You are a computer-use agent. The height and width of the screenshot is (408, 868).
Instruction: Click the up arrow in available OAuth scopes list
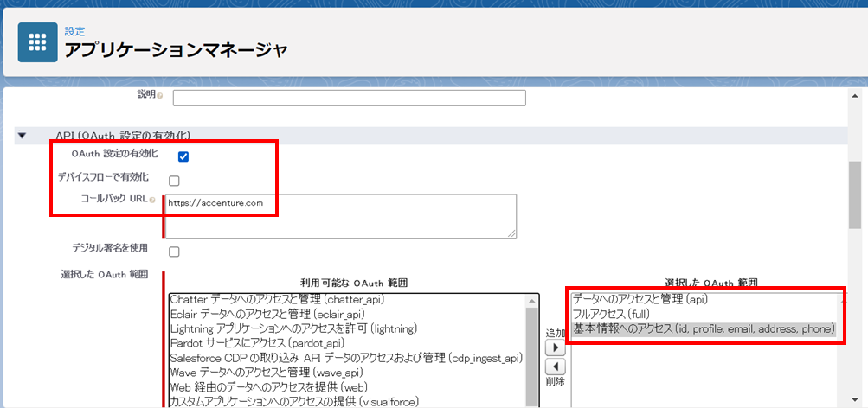pyautogui.click(x=531, y=300)
